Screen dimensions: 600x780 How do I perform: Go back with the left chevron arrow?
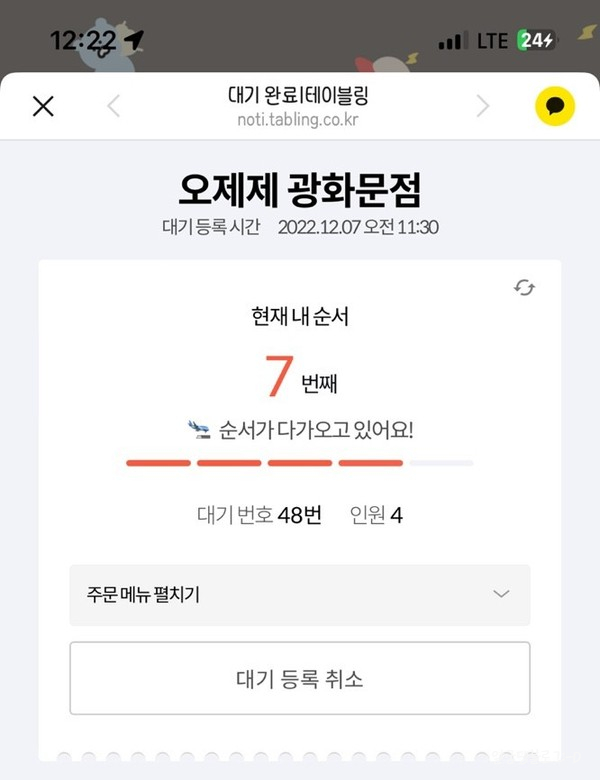(114, 106)
